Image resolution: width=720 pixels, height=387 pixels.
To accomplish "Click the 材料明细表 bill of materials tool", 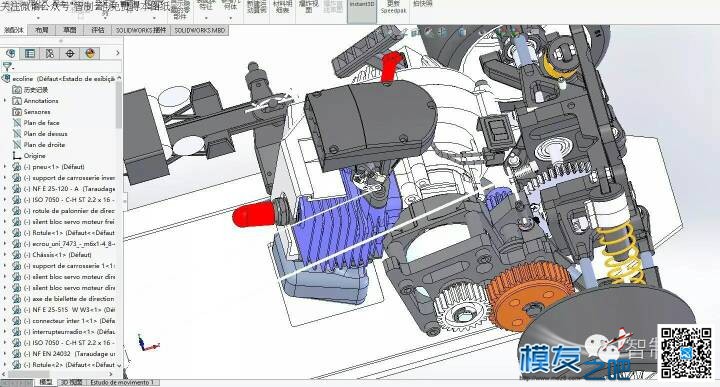I will pyautogui.click(x=282, y=6).
